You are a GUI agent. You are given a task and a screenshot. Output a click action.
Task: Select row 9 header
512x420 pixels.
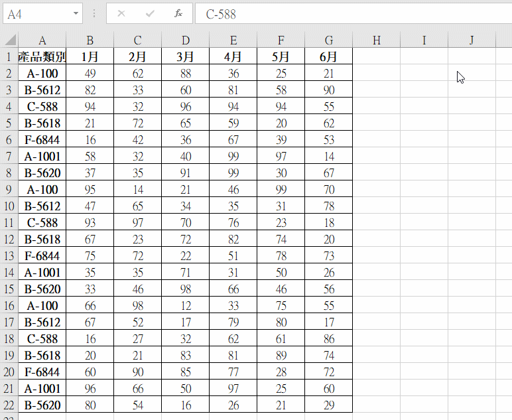9,189
